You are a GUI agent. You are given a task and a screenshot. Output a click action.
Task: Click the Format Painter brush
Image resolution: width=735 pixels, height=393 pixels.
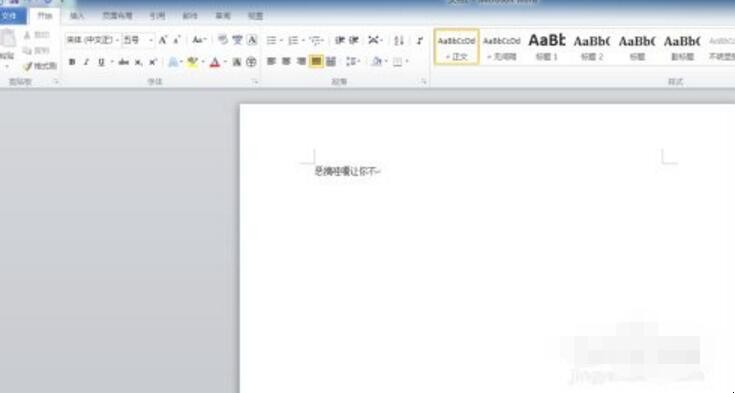[39, 67]
